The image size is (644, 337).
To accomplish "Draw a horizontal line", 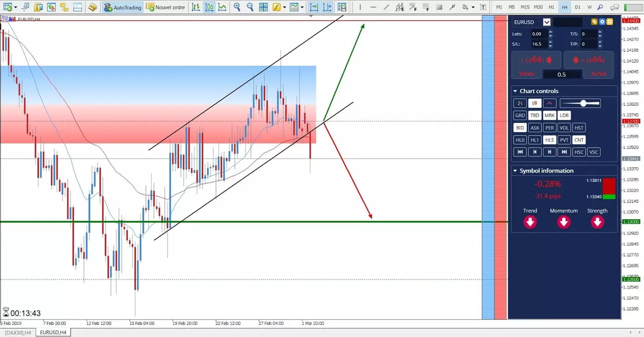I will pyautogui.click(x=373, y=7).
